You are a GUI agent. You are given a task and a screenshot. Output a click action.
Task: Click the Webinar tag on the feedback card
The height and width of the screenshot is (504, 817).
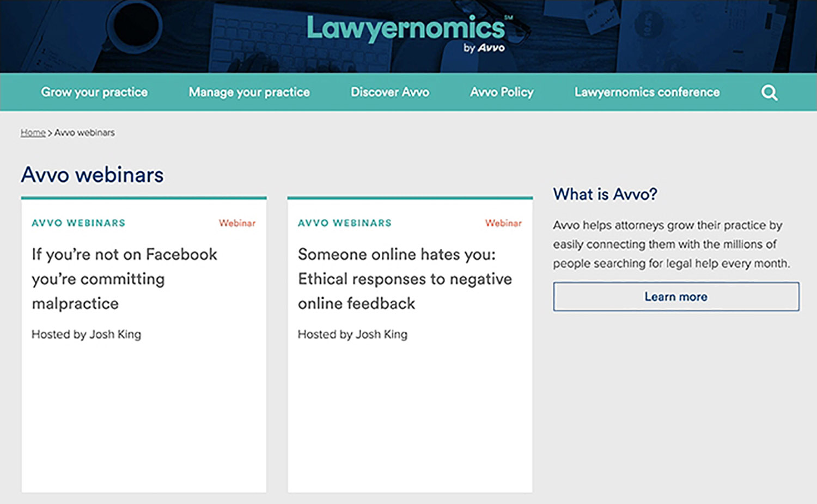point(504,223)
